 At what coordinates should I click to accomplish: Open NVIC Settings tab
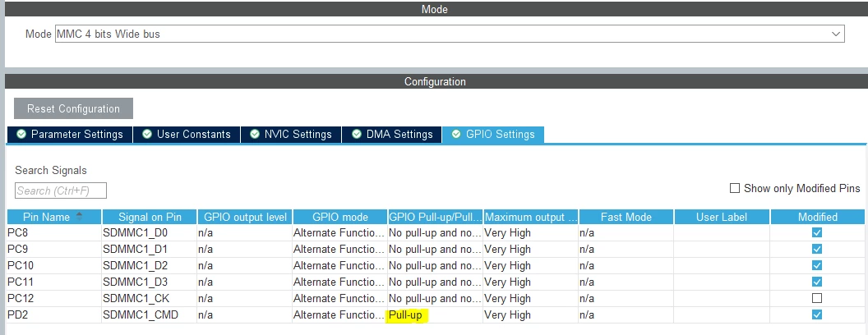tap(291, 135)
